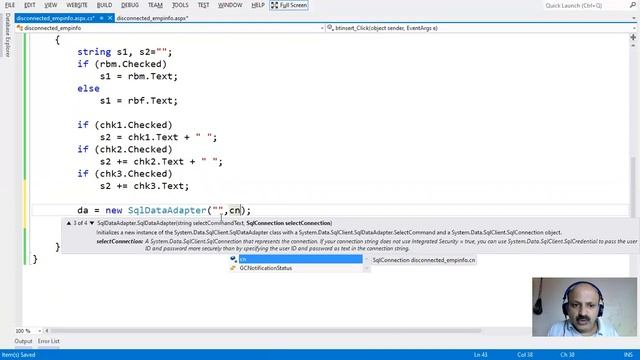
Task: Open the TEAM menu
Action: tap(155, 5)
